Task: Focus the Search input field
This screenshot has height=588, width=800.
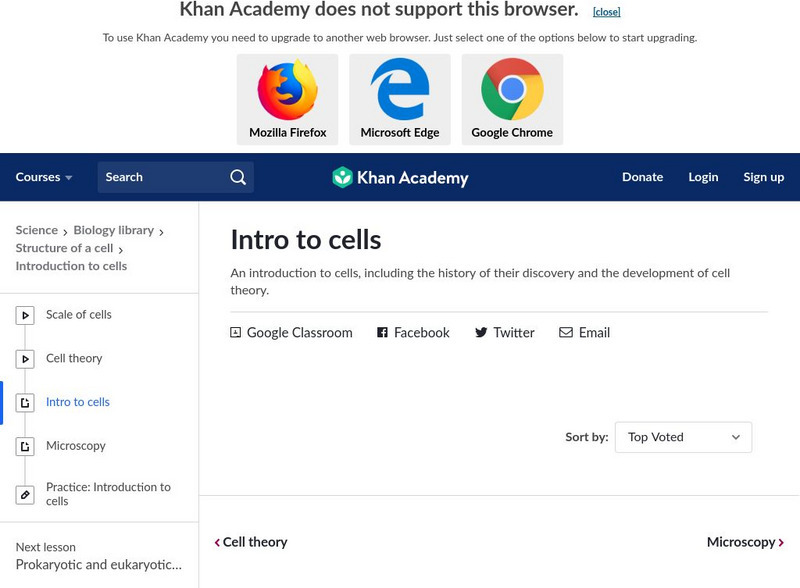Action: (x=160, y=177)
